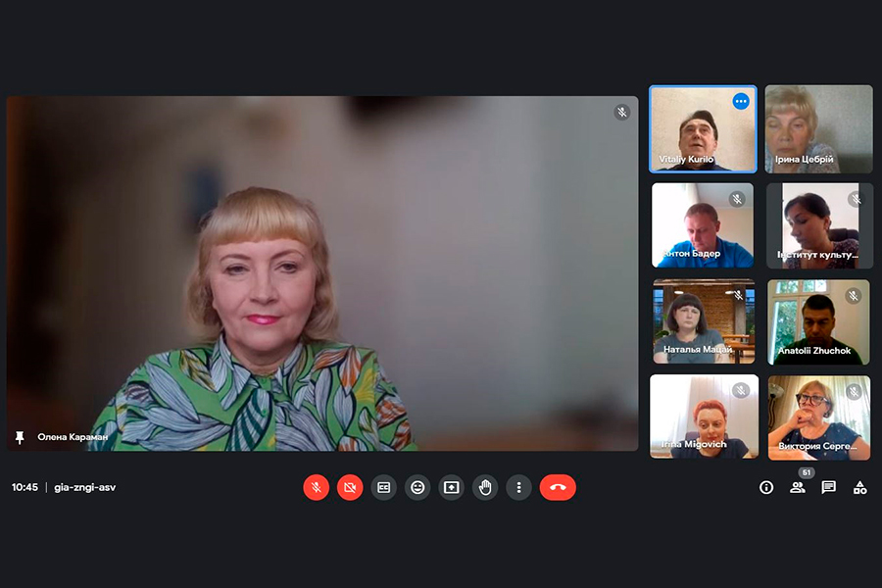Select Vitaliy Kurilo video tile

coord(703,128)
